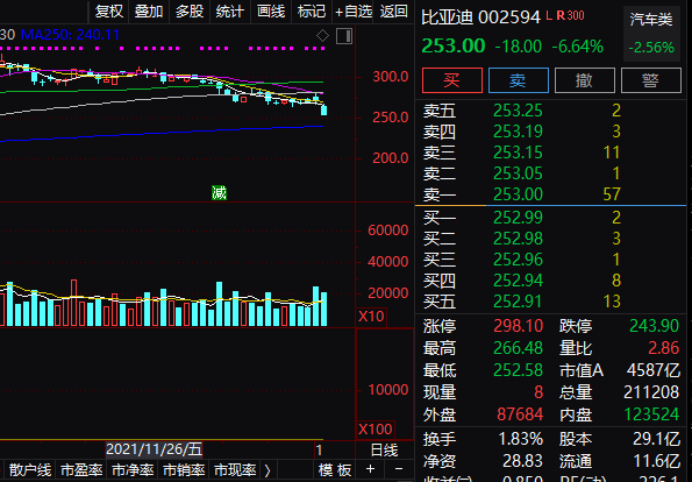Select the 市净率 indicator tab

[133, 470]
